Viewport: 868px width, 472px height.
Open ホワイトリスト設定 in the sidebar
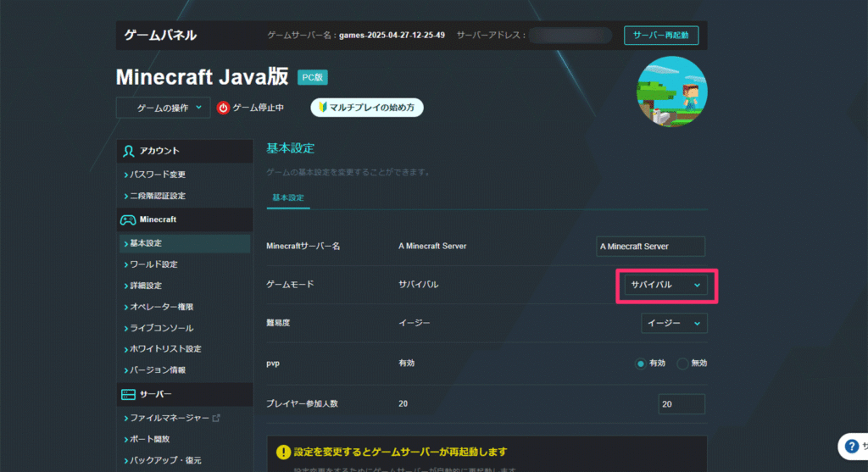click(165, 348)
